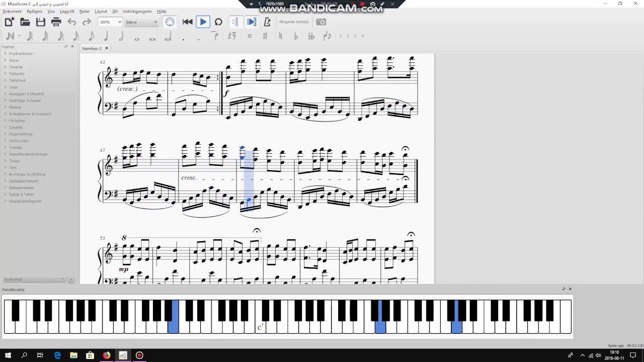Close the Pianoklaviatur panel
Viewport: 644px width, 362px height.
(x=570, y=289)
